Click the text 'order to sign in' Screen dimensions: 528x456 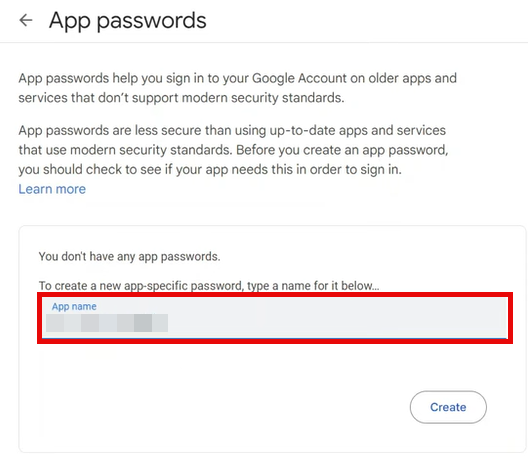[x=356, y=169]
